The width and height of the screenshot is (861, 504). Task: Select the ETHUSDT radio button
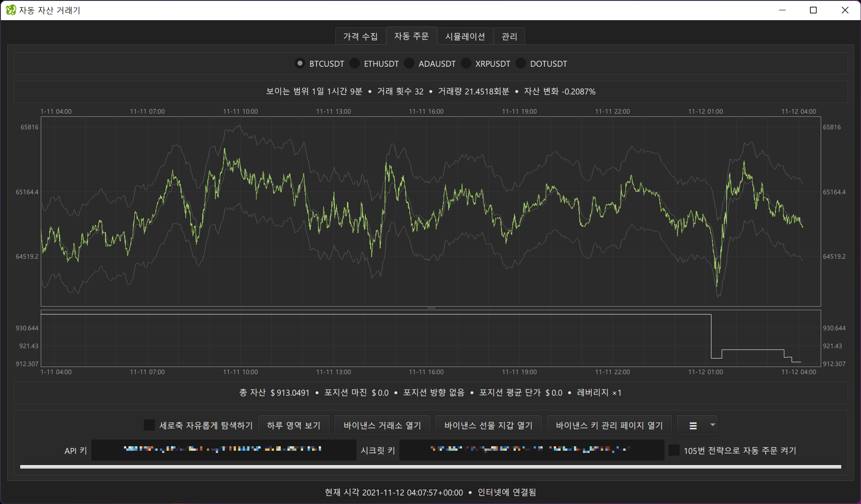click(x=355, y=64)
